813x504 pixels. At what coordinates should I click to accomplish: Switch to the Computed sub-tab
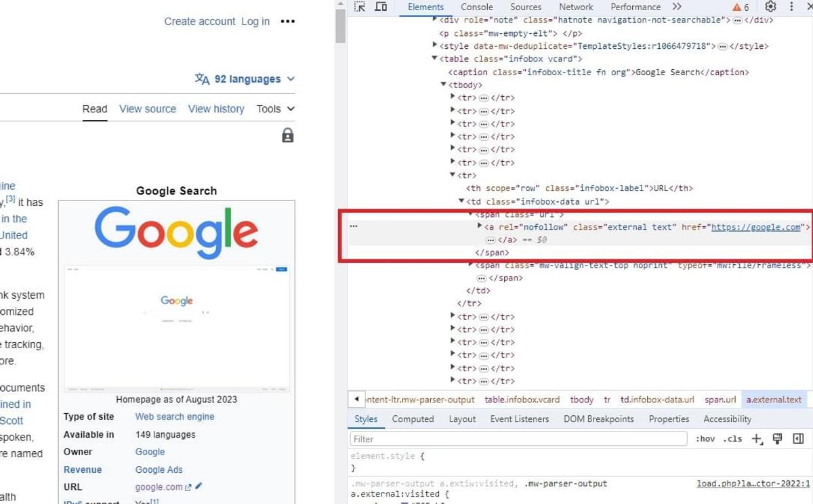pos(413,419)
